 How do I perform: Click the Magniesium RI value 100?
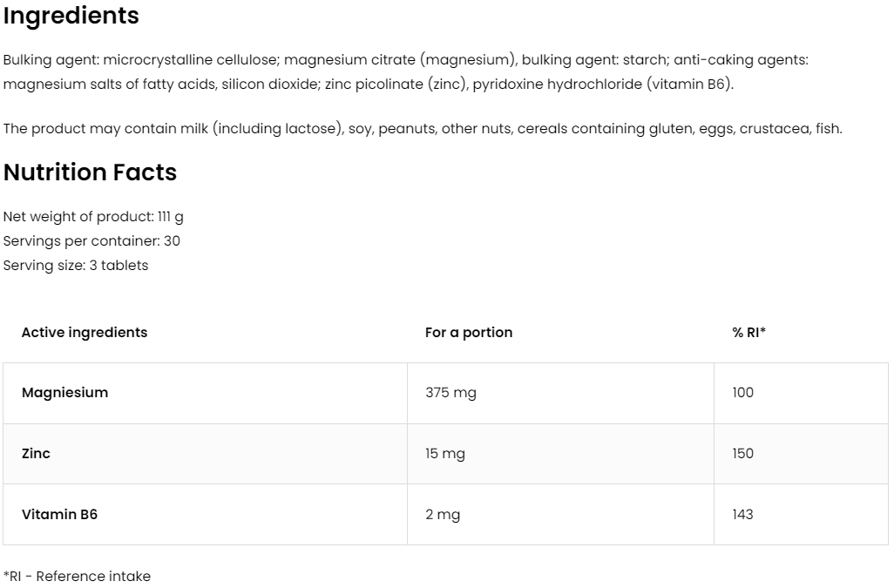tap(742, 393)
